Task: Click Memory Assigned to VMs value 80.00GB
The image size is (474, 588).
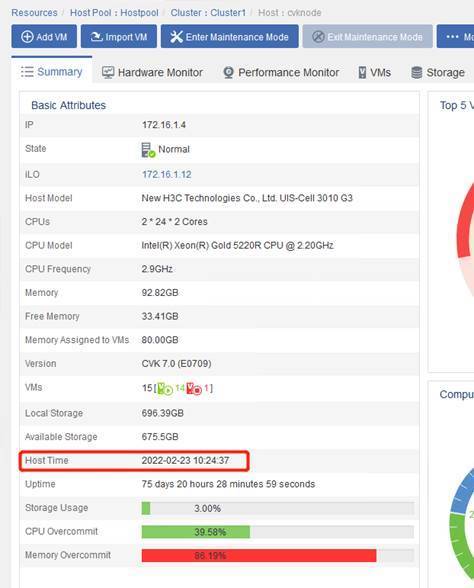Action: point(160,340)
